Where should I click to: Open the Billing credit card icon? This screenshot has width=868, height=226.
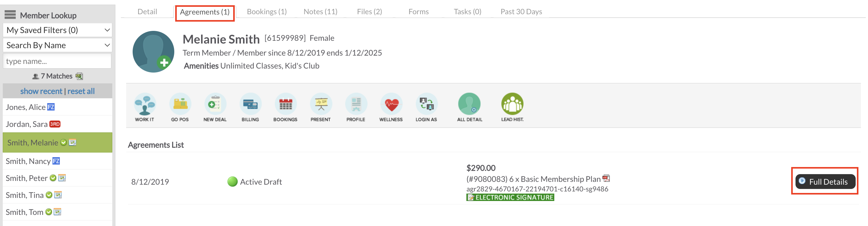(250, 104)
